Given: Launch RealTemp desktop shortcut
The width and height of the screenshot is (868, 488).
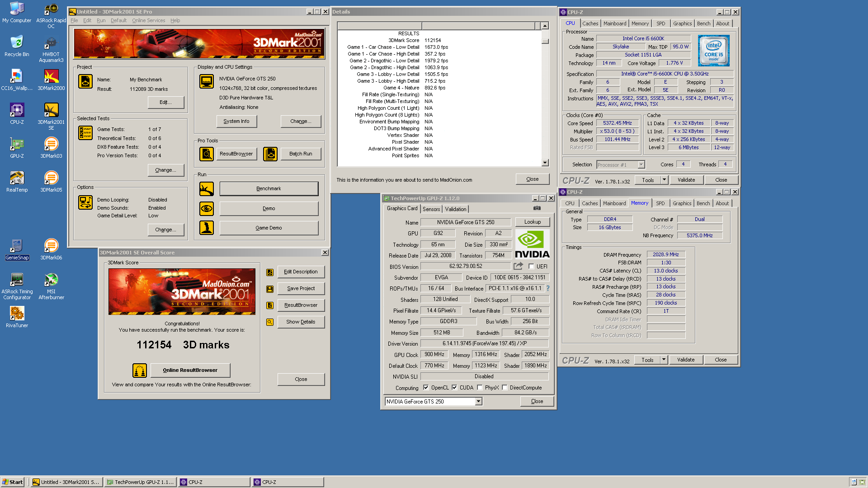Looking at the screenshot, I should pos(17,182).
